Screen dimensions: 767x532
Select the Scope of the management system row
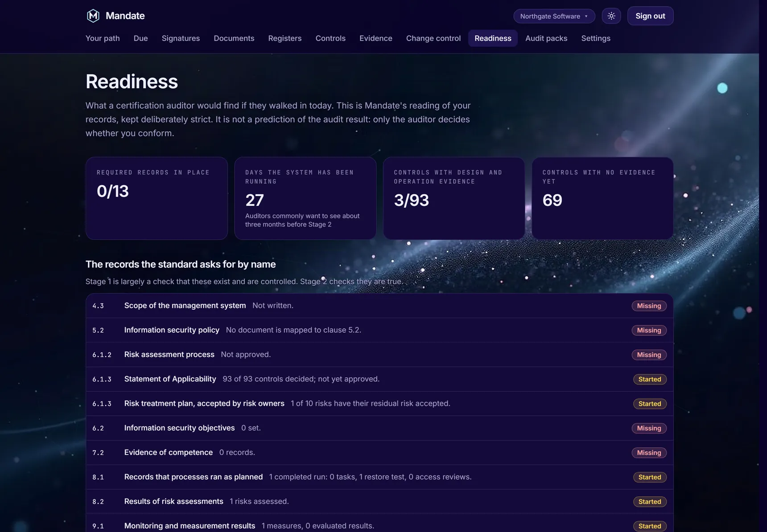[379, 306]
